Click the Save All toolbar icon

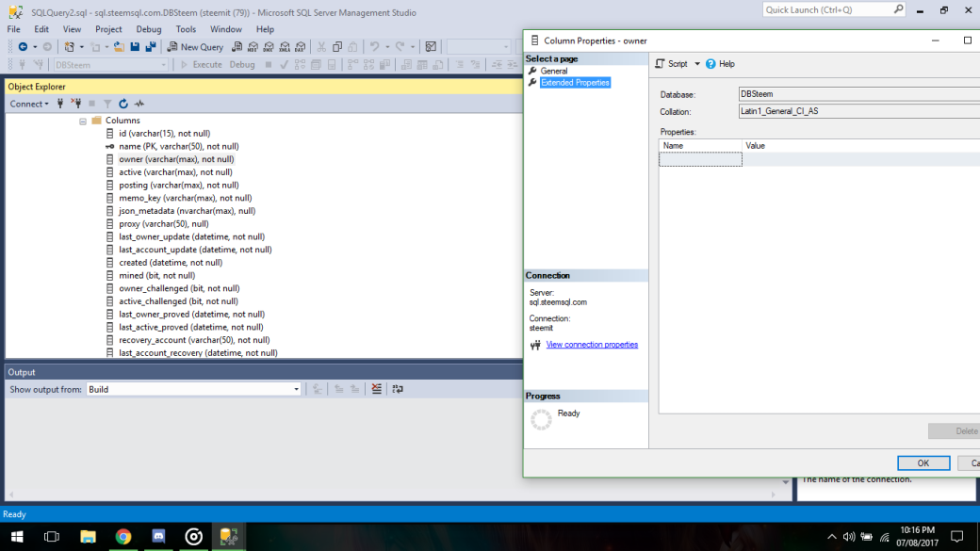tap(151, 47)
